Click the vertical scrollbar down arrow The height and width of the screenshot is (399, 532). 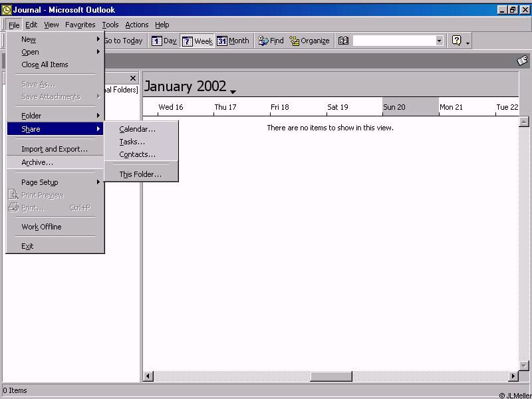coord(524,365)
